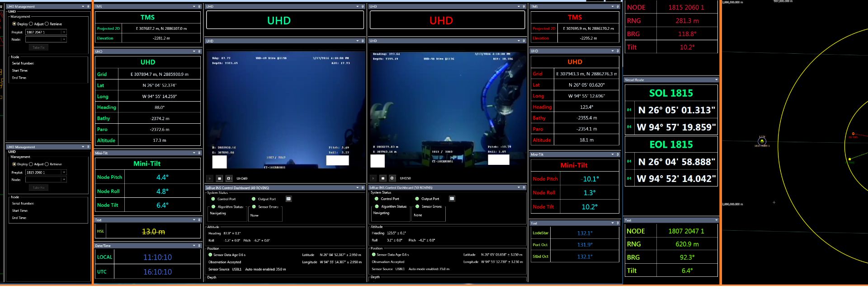Pin the left Text panel with HSL
Viewport: 868px width, 289px height.
click(x=199, y=220)
